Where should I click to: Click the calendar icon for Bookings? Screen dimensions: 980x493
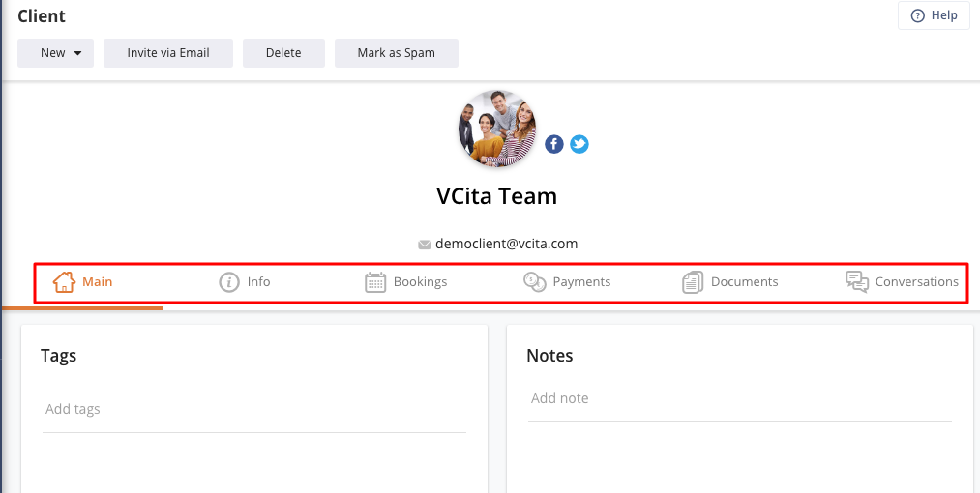pyautogui.click(x=375, y=282)
